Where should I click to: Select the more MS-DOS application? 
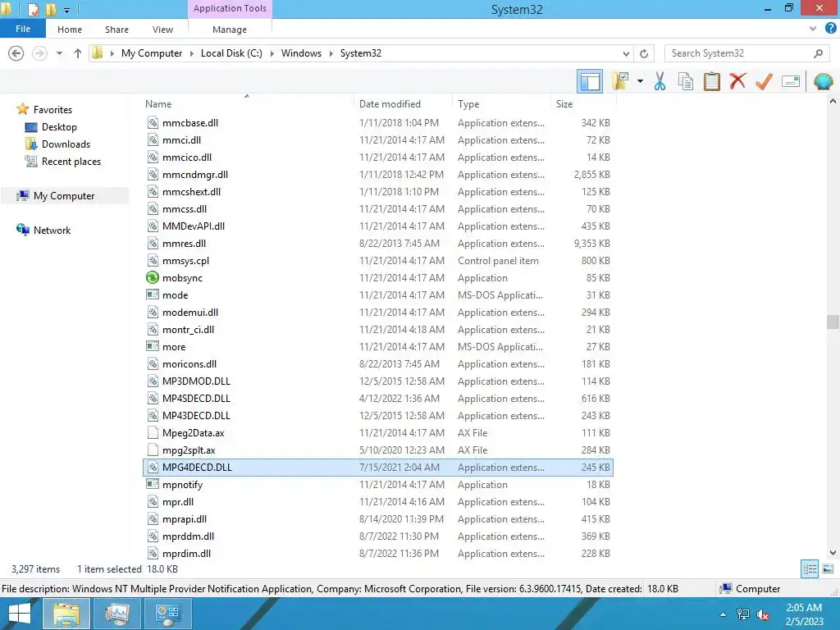174,347
